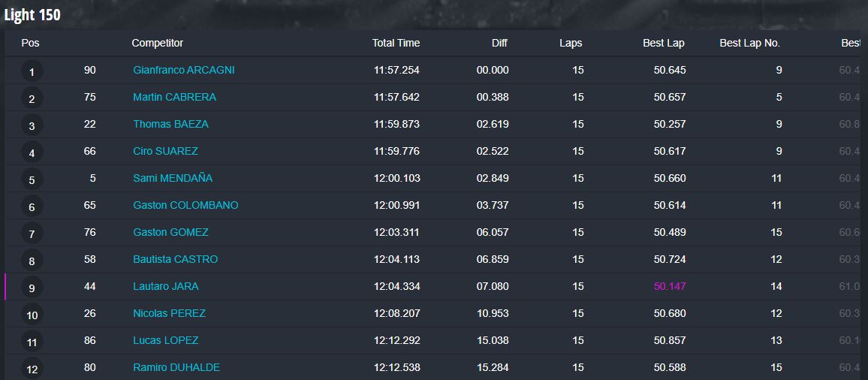Image resolution: width=868 pixels, height=380 pixels.
Task: Sort by Total Time column header
Action: pyautogui.click(x=396, y=44)
